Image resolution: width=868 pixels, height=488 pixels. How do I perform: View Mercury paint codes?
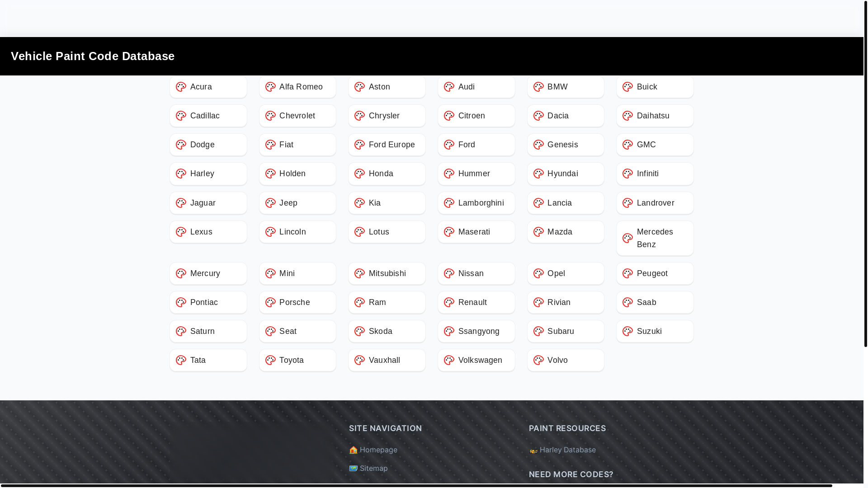(208, 273)
